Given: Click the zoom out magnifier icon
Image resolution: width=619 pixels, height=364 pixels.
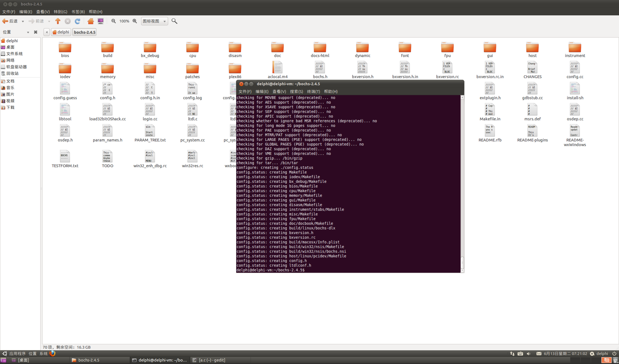Looking at the screenshot, I should [113, 21].
